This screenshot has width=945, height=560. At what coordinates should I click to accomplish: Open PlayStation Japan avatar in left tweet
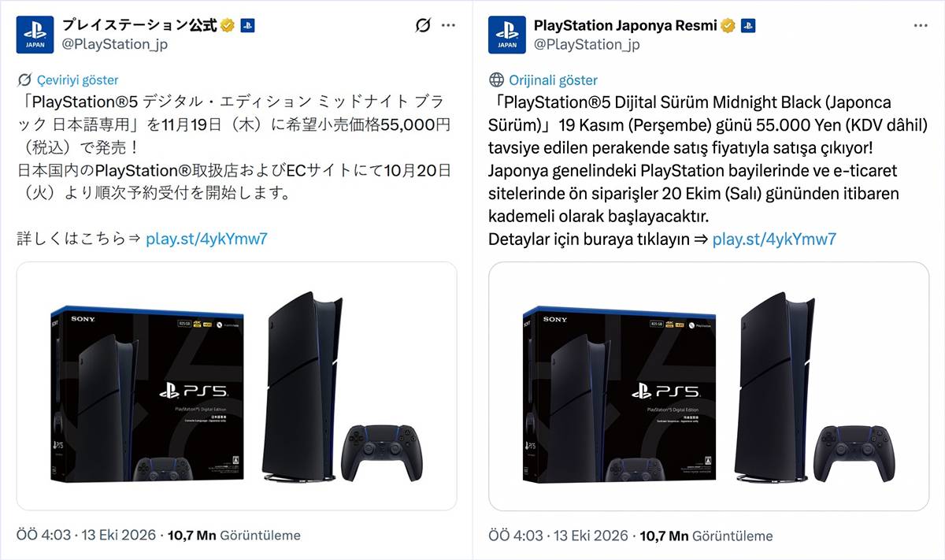coord(35,35)
